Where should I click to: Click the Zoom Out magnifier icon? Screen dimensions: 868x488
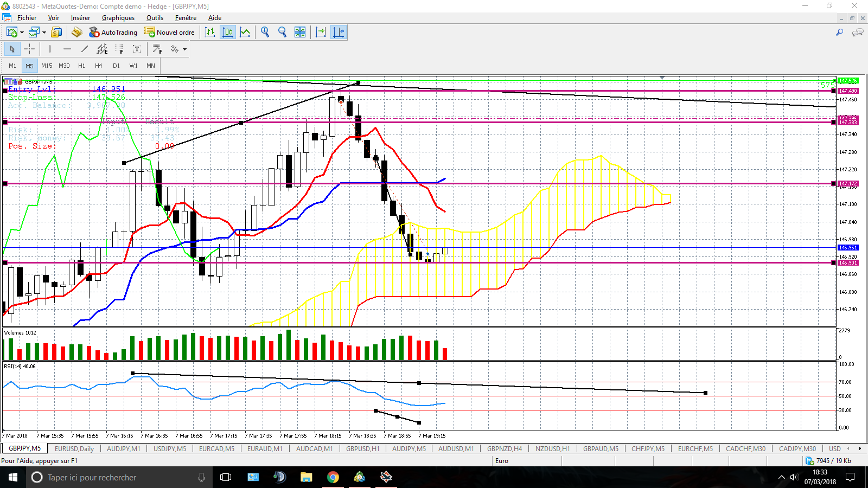point(282,33)
